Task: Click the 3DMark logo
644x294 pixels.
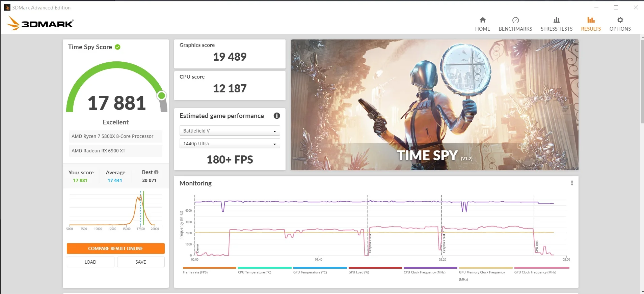Action: pos(41,23)
